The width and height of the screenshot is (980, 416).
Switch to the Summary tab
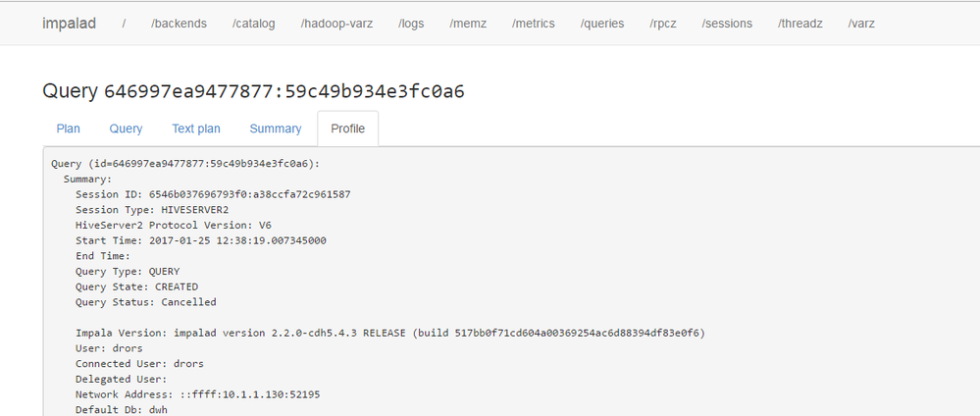276,129
